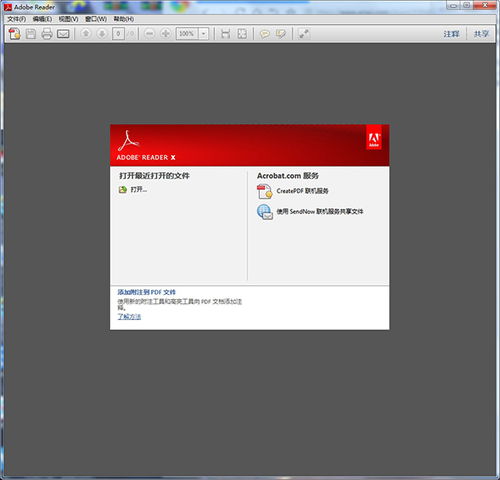Open the 编辑(E) menu
The image size is (500, 480).
tap(42, 19)
